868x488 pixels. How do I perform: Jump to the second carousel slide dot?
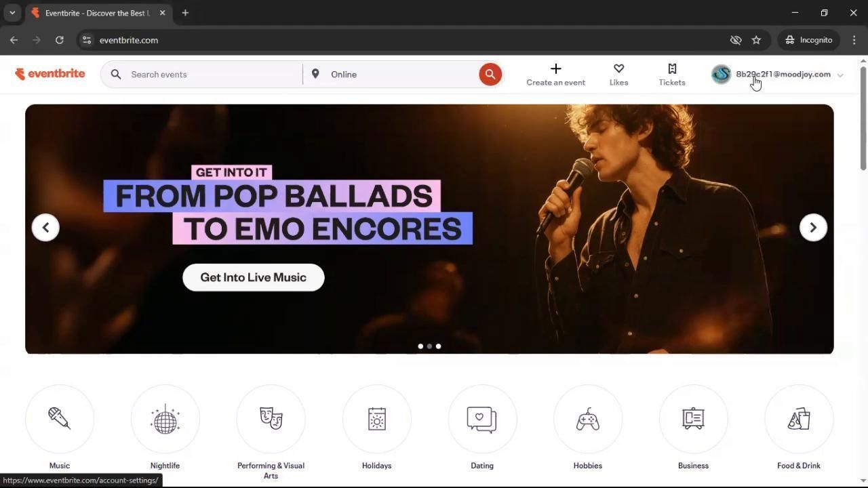[429, 346]
